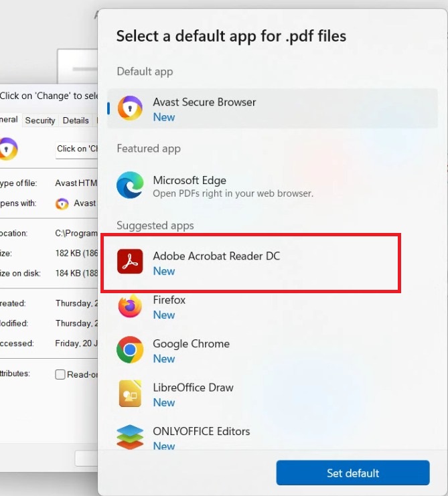Click the 'New' label under Firefox
Screen dimensions: 448x496
click(164, 315)
